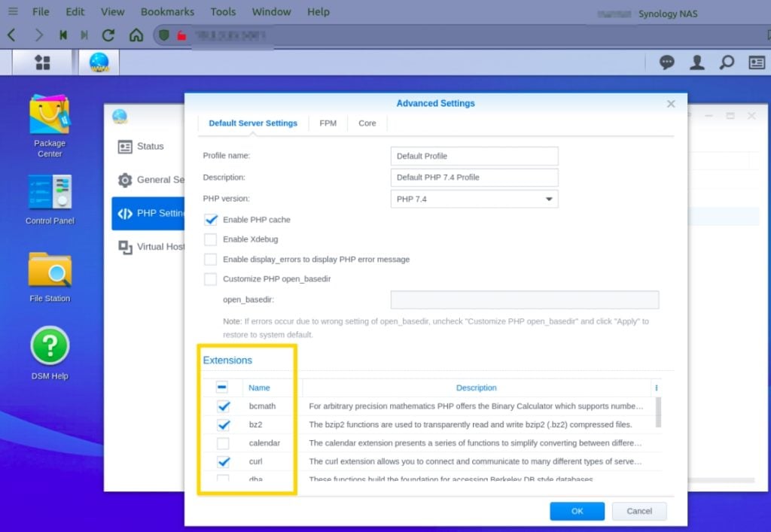Click the green shield tracker icon
Image resolution: width=771 pixels, height=532 pixels.
164,35
